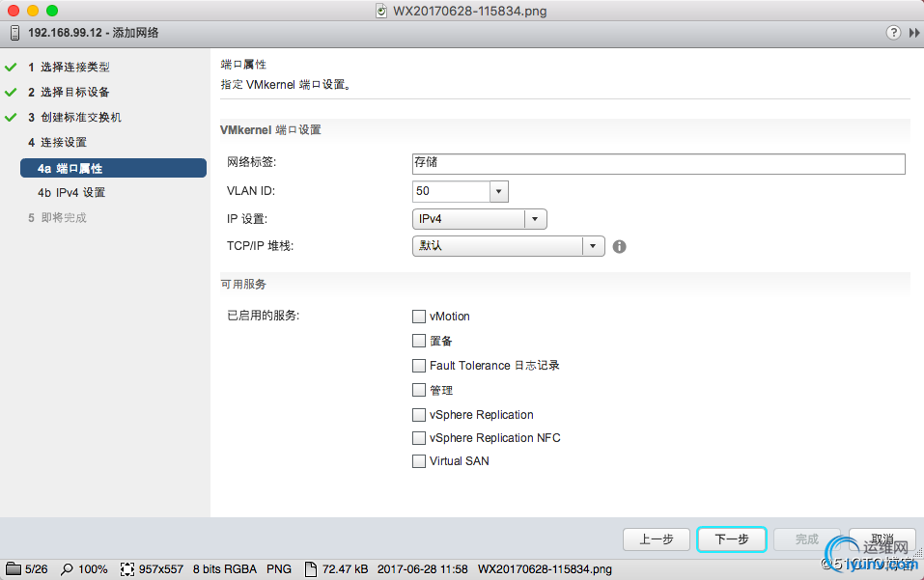Click the 957x557 dimensions text
The width and height of the screenshot is (924, 580).
pos(161,569)
